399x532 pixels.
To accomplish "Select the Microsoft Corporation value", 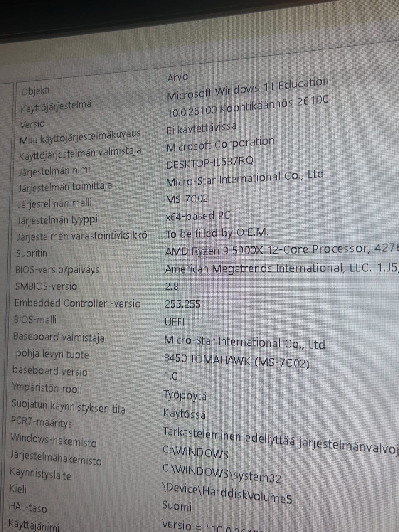I will 220,144.
